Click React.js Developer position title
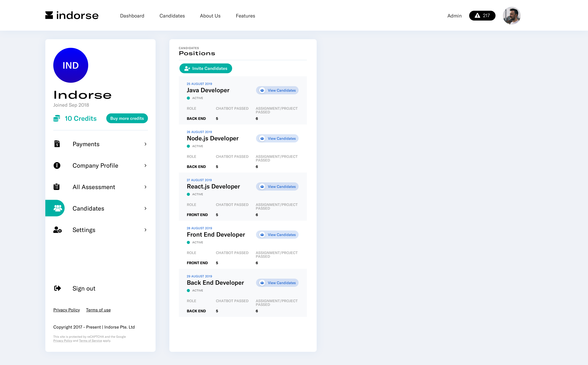Viewport: 588px width, 365px height. click(213, 186)
